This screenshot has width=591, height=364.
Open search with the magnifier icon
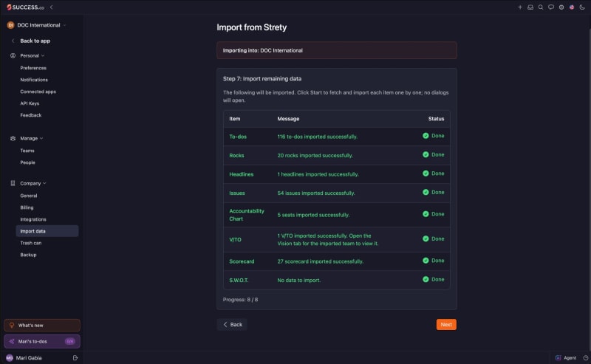(x=541, y=7)
